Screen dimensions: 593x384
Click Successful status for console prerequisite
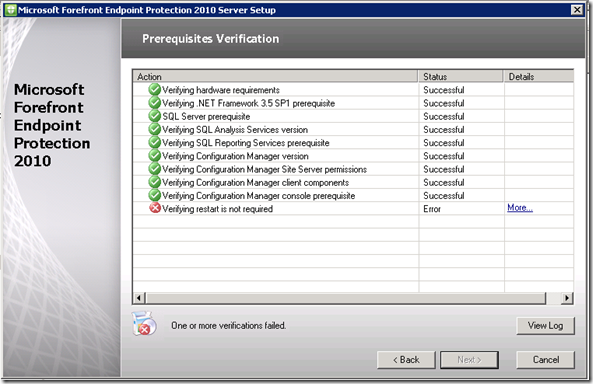click(x=444, y=196)
